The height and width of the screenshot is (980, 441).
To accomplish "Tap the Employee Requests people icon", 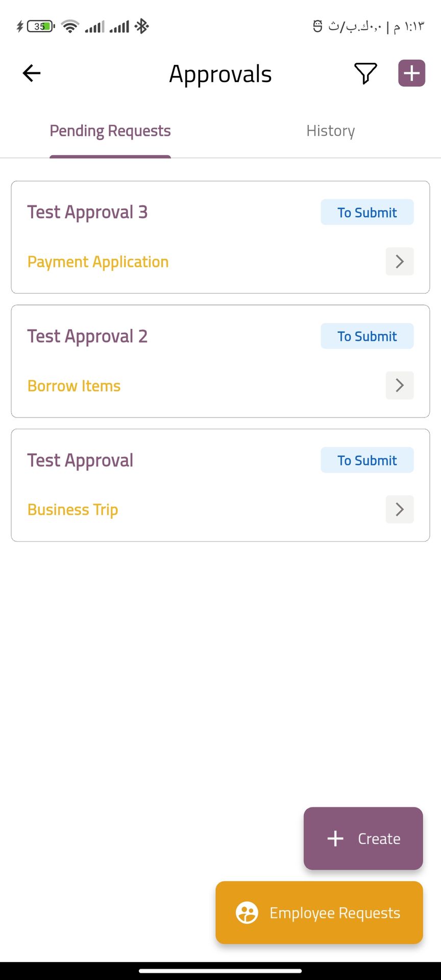I will coord(247,913).
